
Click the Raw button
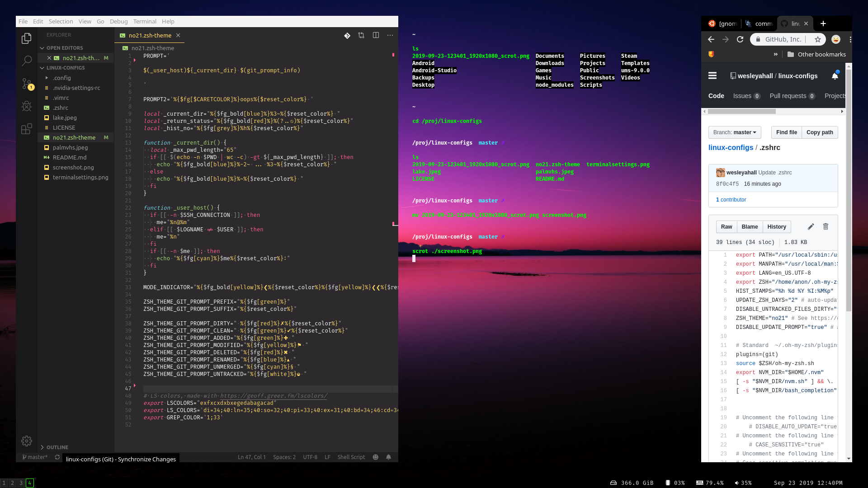pos(726,227)
